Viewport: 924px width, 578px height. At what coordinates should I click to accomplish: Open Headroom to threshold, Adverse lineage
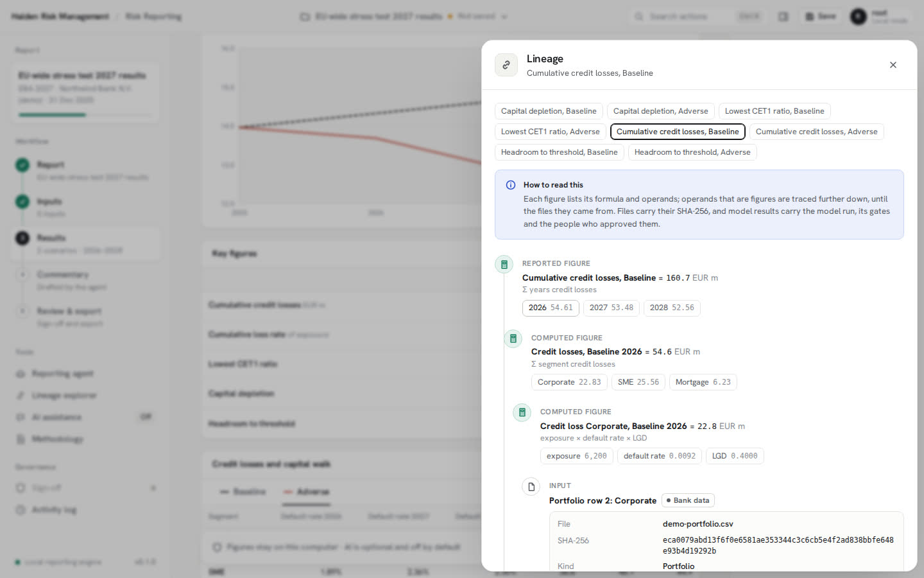692,152
